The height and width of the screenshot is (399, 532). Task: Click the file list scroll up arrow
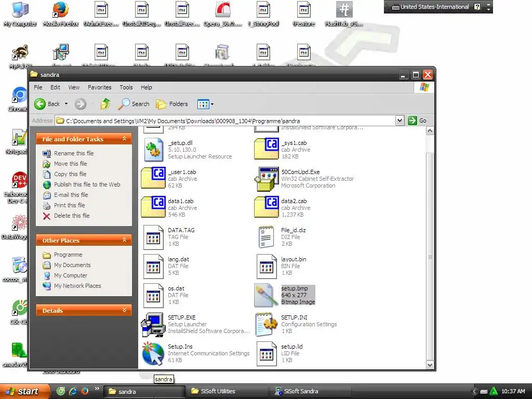click(430, 131)
